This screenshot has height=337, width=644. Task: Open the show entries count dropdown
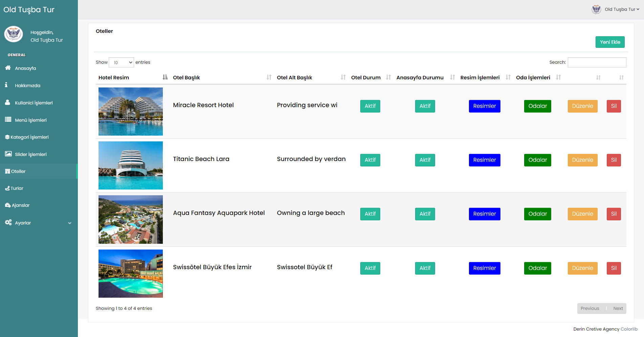(x=122, y=62)
